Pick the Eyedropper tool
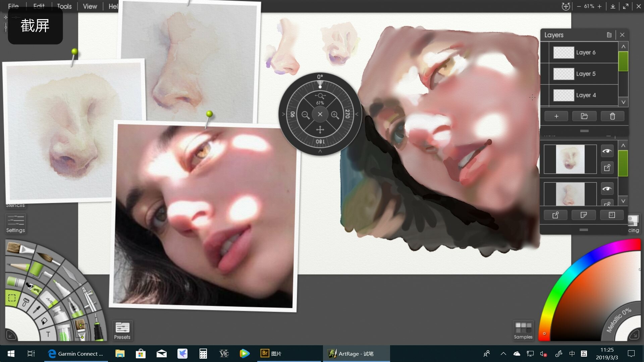Screen dimensions: 644x362 point(37,310)
